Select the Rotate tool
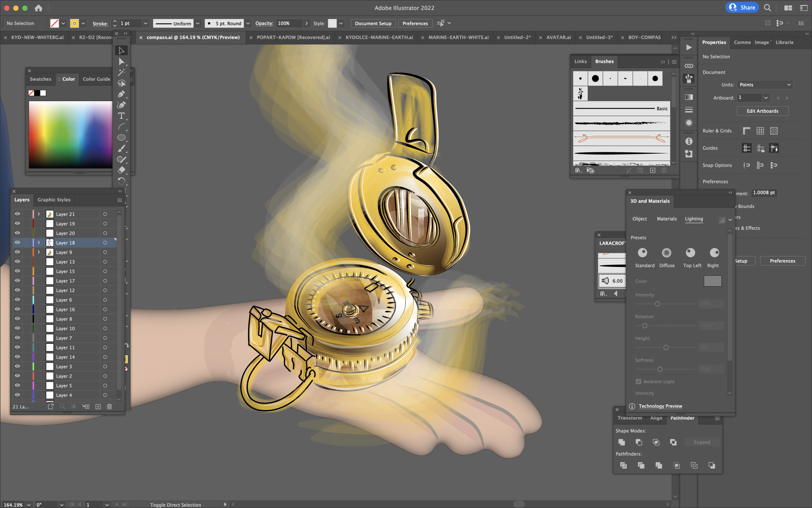 coord(121,181)
